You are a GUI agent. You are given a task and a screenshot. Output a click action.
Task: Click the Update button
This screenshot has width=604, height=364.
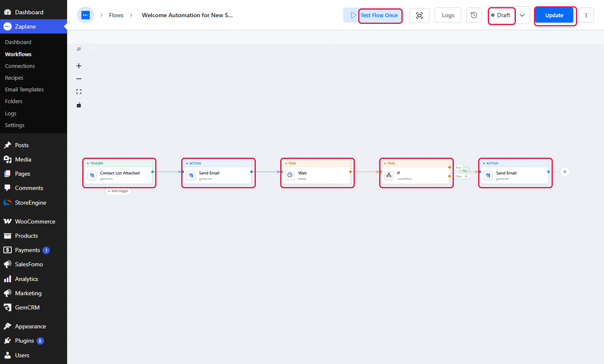coord(554,15)
